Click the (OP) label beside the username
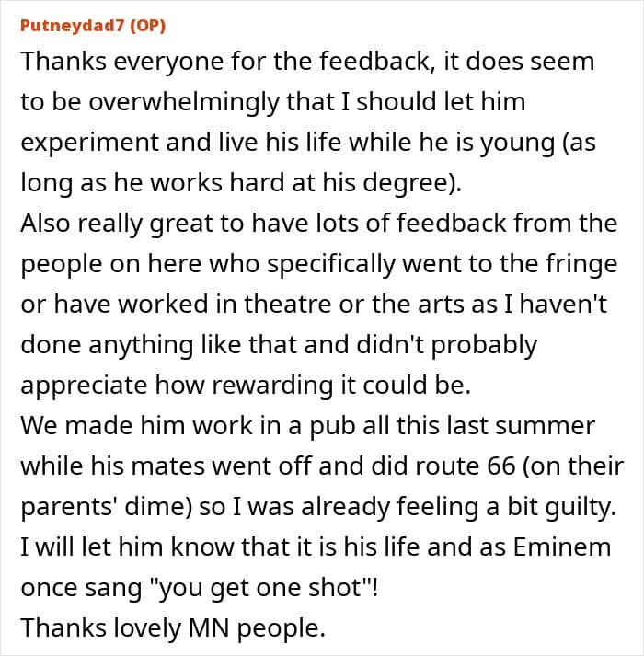Image resolution: width=644 pixels, height=656 pixels. click(x=146, y=26)
